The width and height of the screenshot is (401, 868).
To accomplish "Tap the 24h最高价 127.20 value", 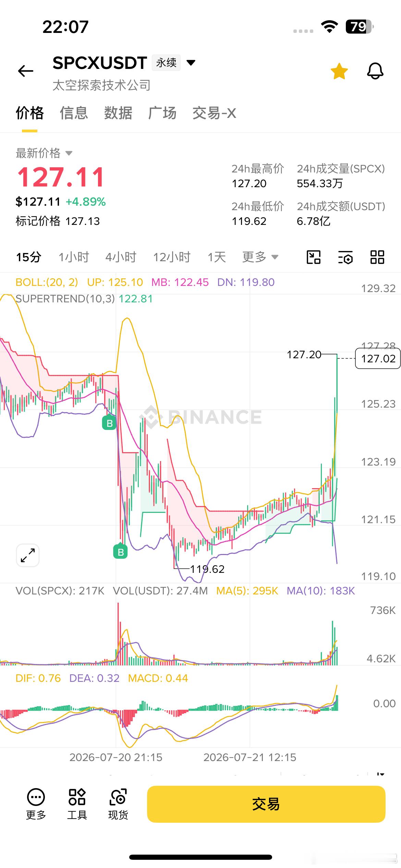I will [249, 183].
